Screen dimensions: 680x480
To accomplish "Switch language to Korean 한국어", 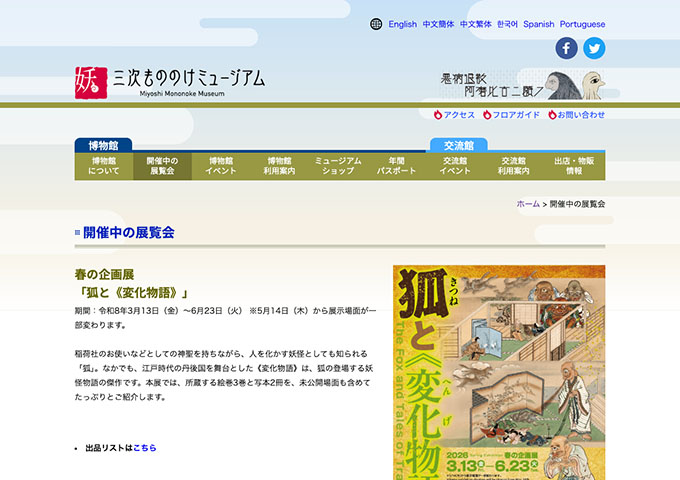I will point(507,24).
